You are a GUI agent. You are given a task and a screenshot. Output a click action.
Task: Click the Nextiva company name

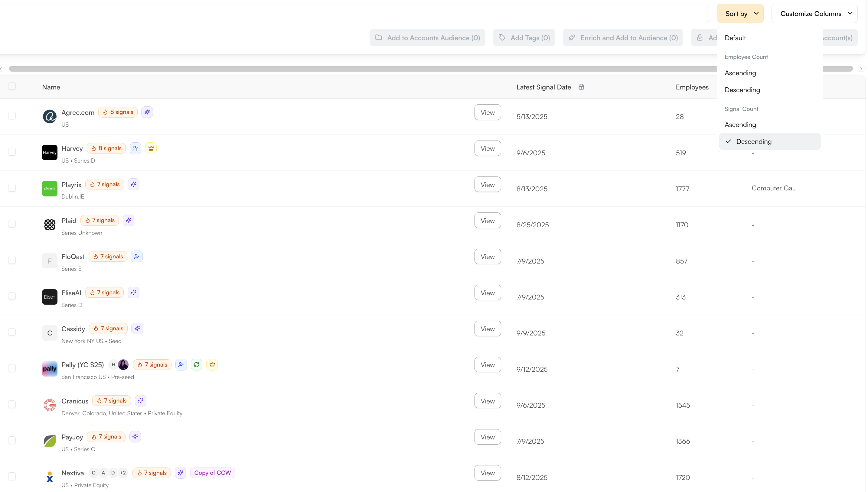[x=73, y=473]
